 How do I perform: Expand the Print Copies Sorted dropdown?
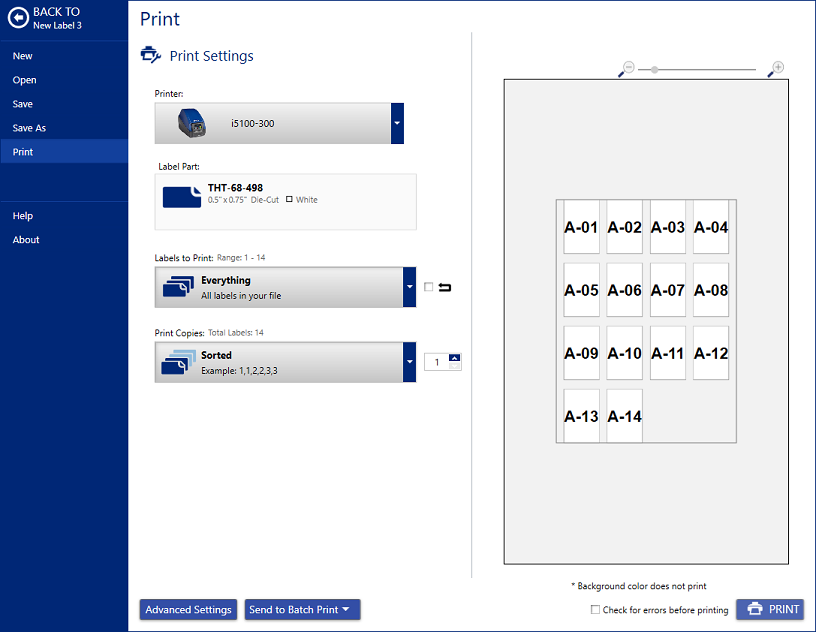click(x=409, y=362)
